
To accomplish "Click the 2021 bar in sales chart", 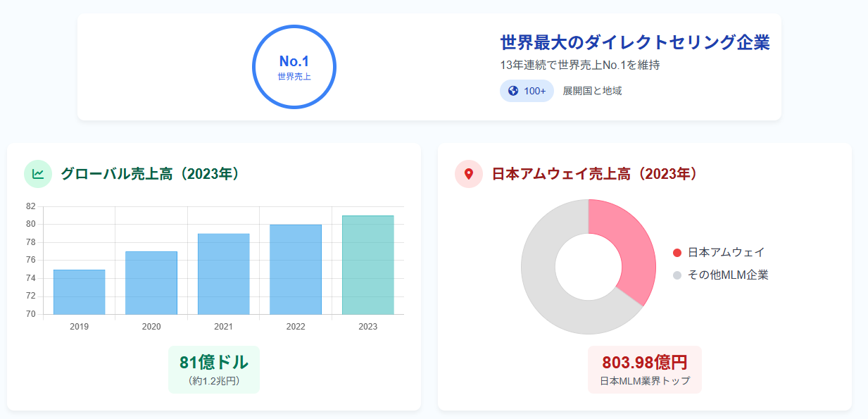I will (224, 274).
